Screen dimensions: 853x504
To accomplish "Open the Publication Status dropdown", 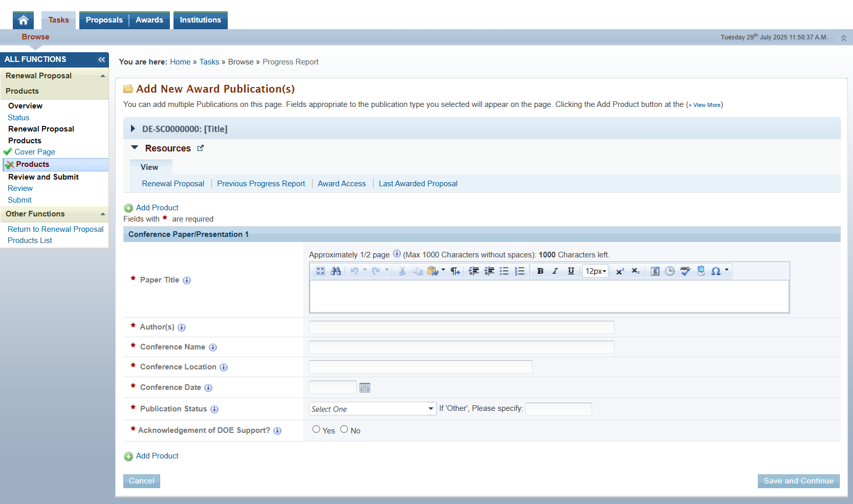I will click(373, 409).
